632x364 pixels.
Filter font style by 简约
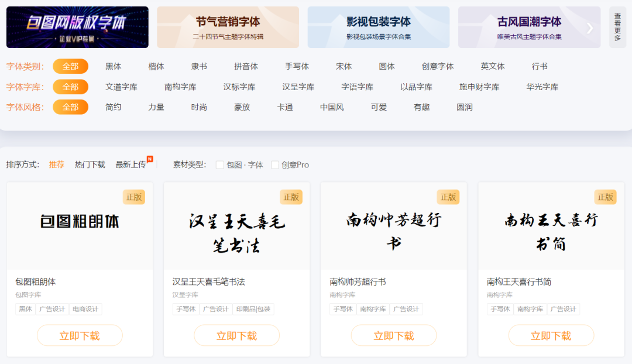[114, 107]
